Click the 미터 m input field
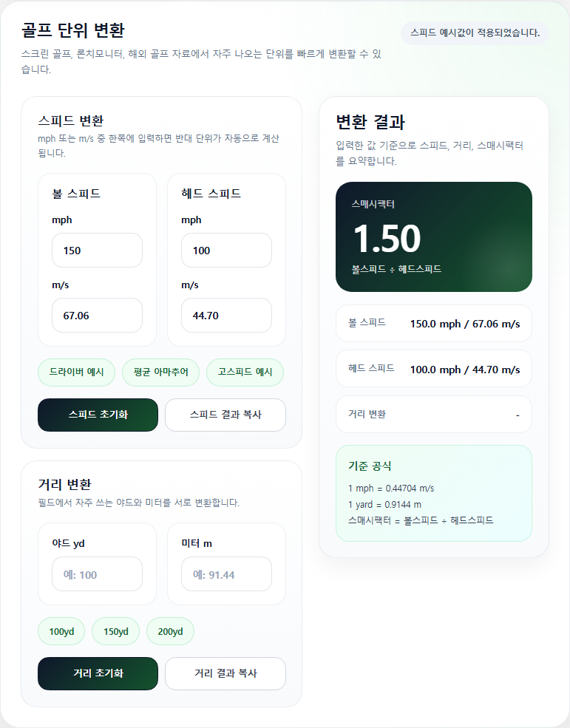 226,574
